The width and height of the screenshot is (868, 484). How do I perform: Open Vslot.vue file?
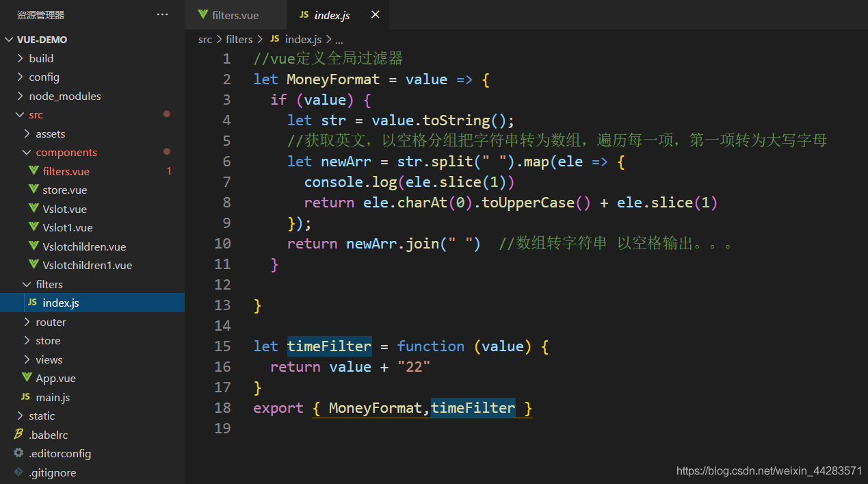click(92, 209)
